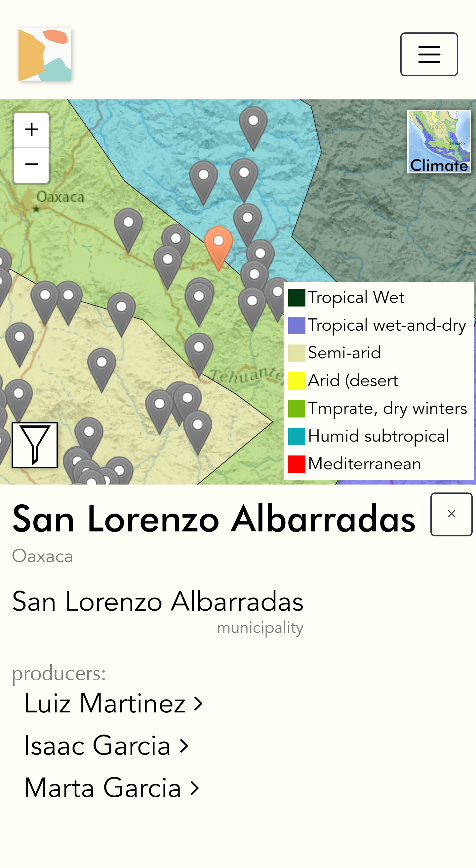Zoom out of the map
The width and height of the screenshot is (476, 868).
[x=31, y=165]
